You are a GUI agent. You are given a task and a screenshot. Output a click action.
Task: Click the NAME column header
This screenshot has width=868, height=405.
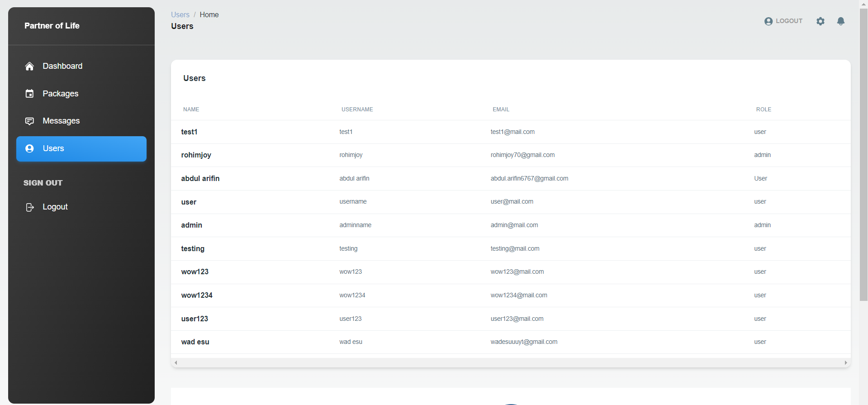tap(191, 110)
